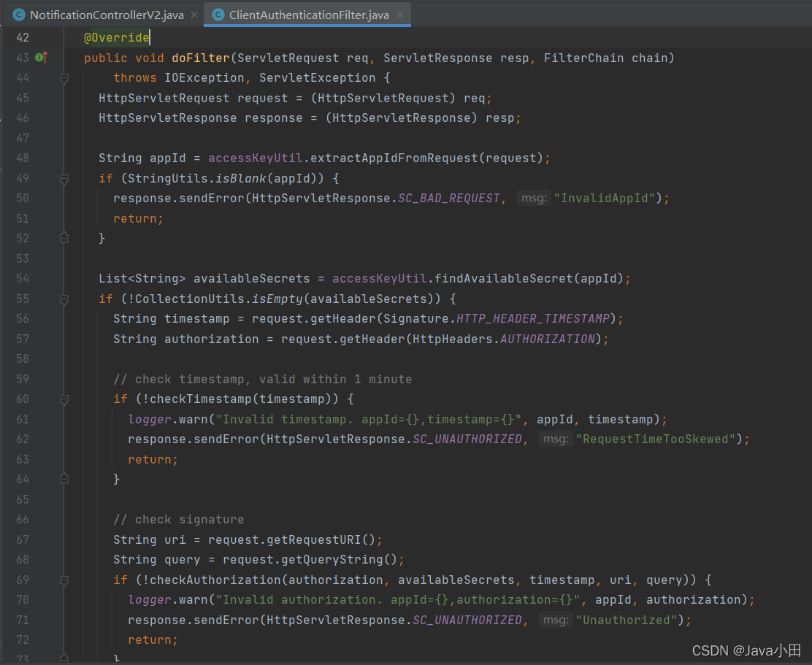Viewport: 812px width, 665px height.
Task: Collapse the isBlank if-block fold at line 49
Action: point(64,179)
